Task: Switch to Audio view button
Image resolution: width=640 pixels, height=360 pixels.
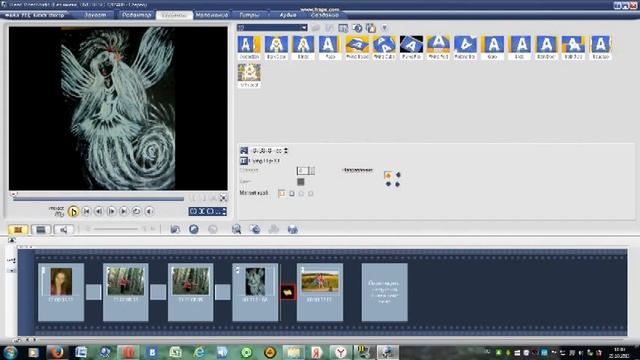Action: point(63,230)
